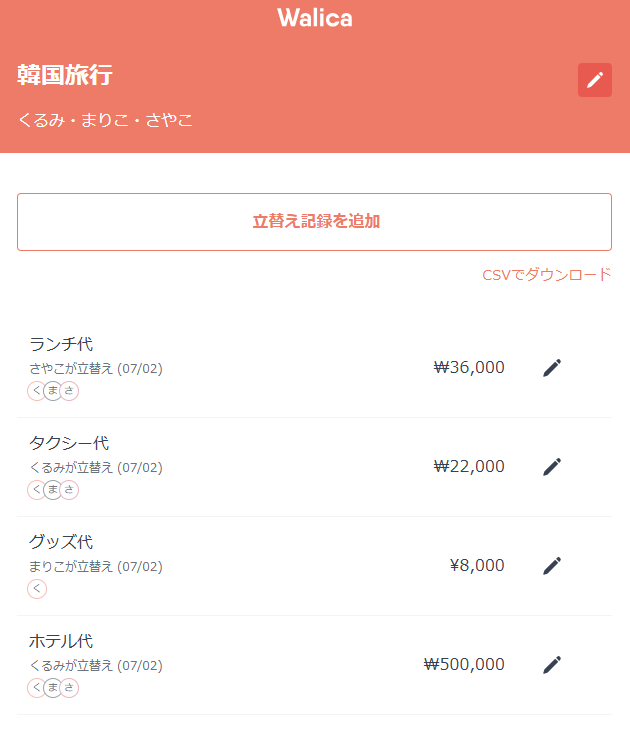Open the タクシー代 entry title
Viewport: 630px width, 744px height.
click(69, 443)
